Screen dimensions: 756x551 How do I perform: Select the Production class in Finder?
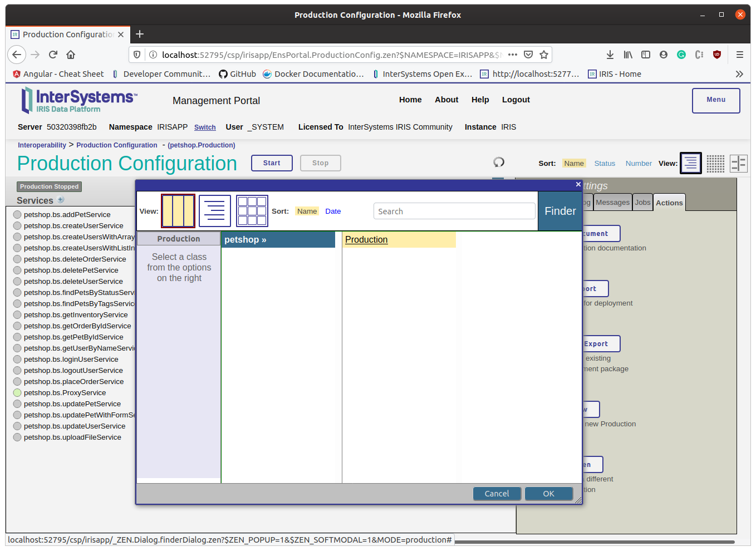tap(366, 239)
